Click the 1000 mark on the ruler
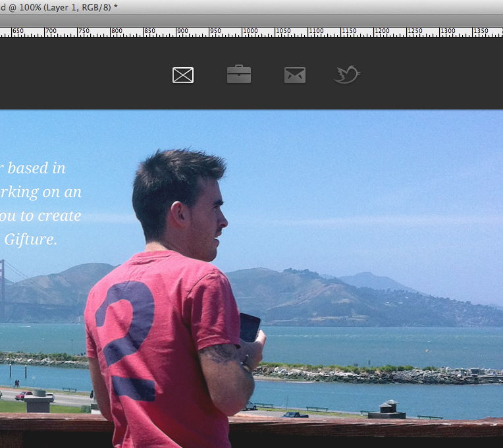Viewport: 503px width, 448px height. (x=250, y=31)
